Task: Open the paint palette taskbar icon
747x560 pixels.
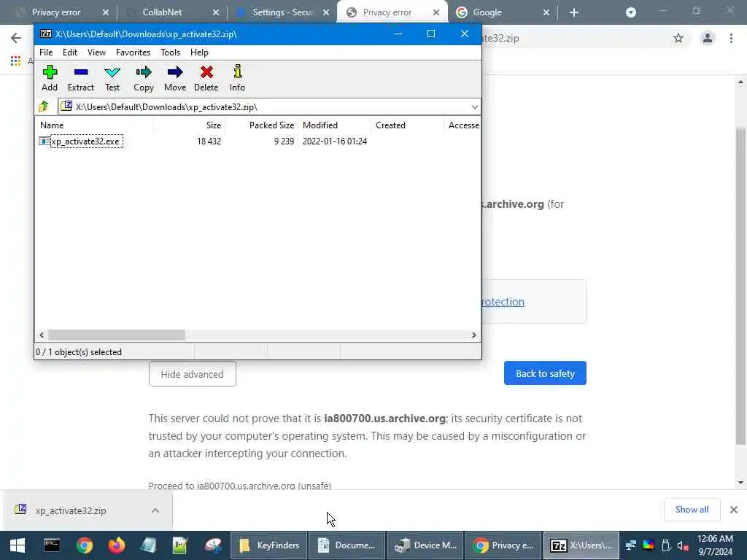Action: (213, 545)
